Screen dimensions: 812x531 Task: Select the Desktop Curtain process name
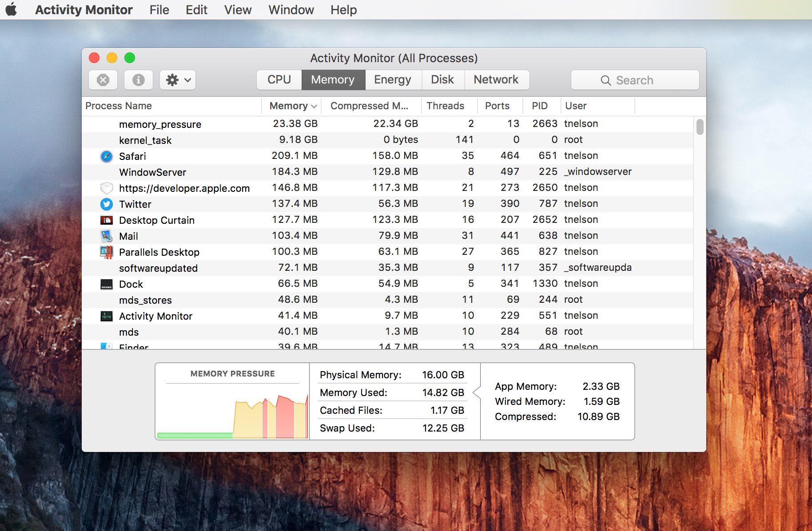[x=157, y=220]
